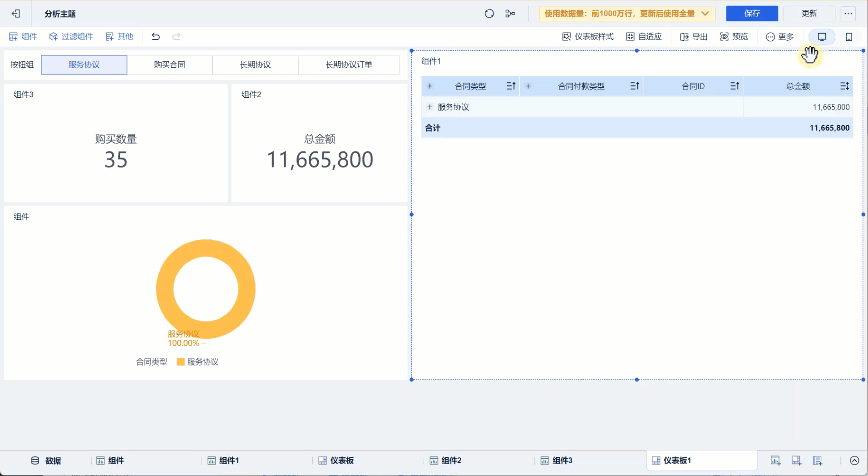The width and height of the screenshot is (868, 476).
Task: Open the 更多 toolbar menu
Action: coord(780,37)
